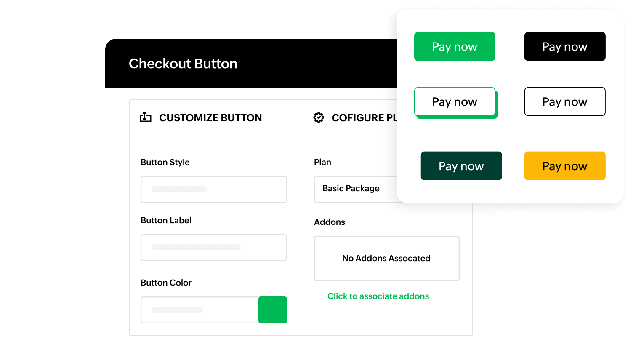Select the No Addons Associated box
This screenshot has height=347, width=644.
(x=386, y=258)
